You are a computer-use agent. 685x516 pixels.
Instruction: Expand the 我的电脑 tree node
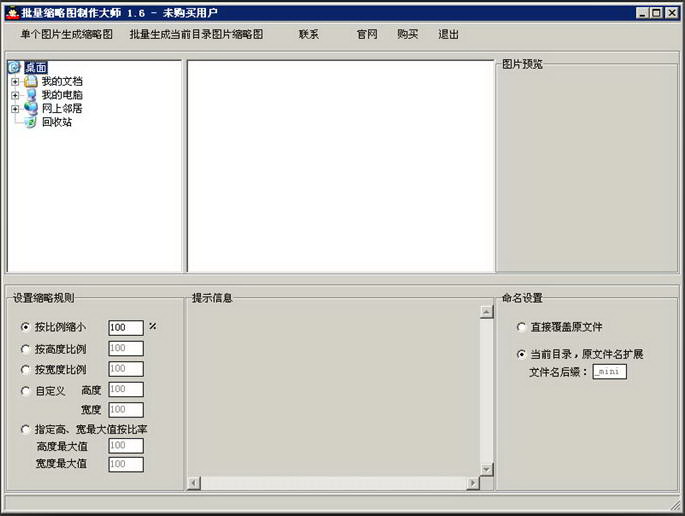click(15, 95)
